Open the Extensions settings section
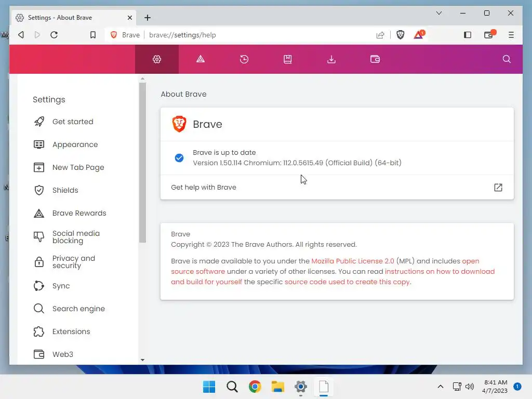 point(71,331)
